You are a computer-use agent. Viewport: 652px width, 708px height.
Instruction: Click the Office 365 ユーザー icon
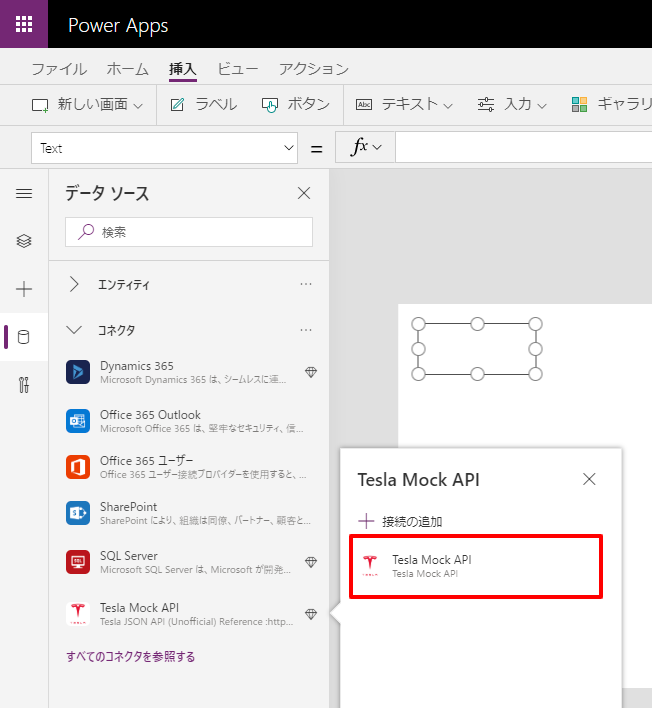78,467
